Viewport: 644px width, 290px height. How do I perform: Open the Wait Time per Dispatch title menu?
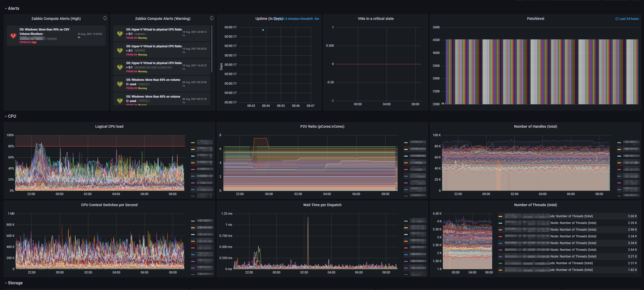coord(322,205)
